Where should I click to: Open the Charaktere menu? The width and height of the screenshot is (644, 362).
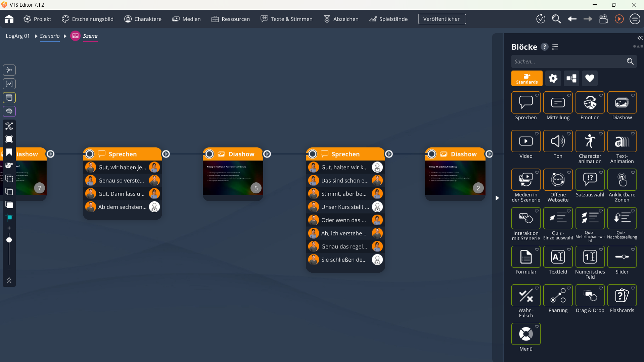tap(143, 19)
